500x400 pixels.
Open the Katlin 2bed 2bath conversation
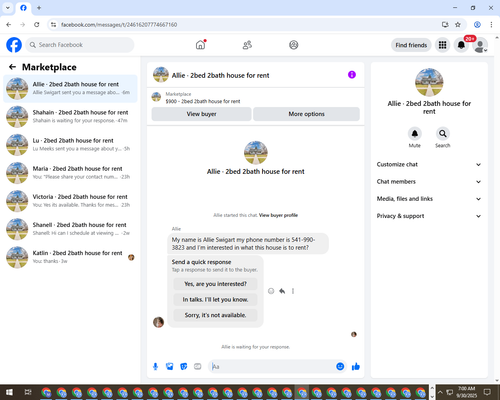(x=70, y=257)
